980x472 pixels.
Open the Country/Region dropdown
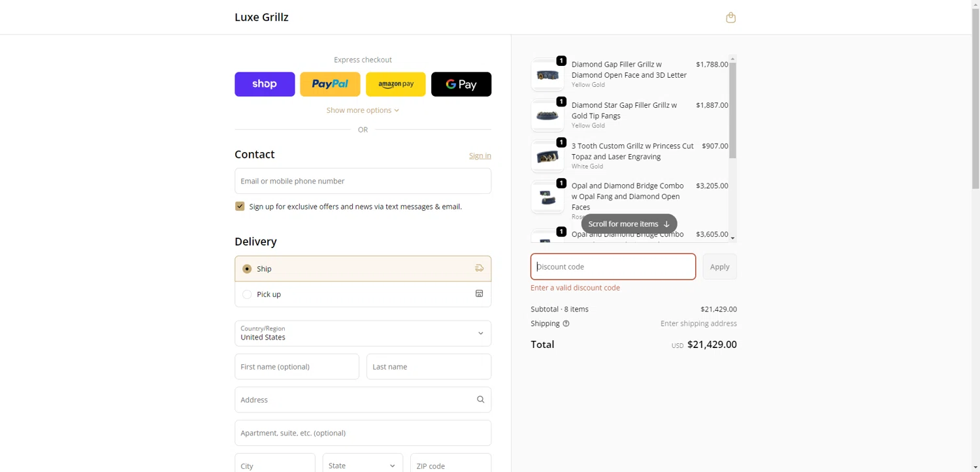363,334
